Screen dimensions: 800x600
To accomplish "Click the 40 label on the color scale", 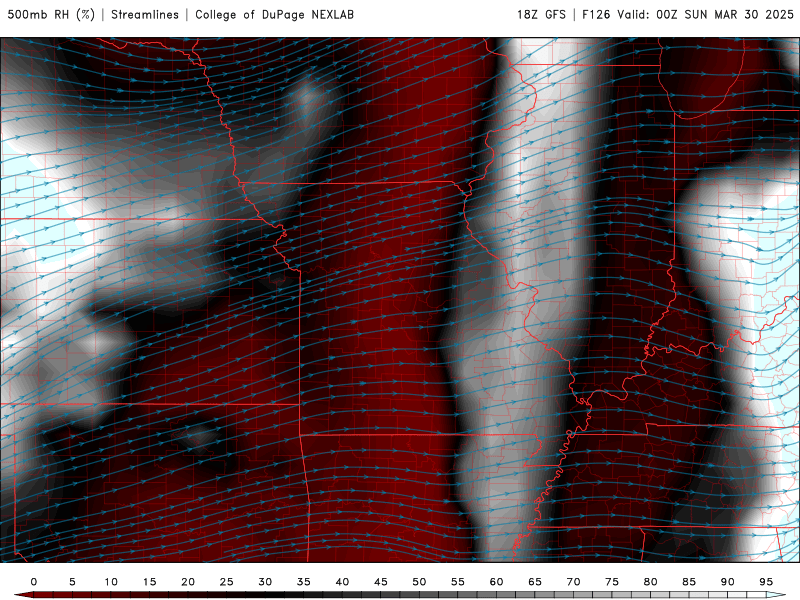I will click(342, 582).
